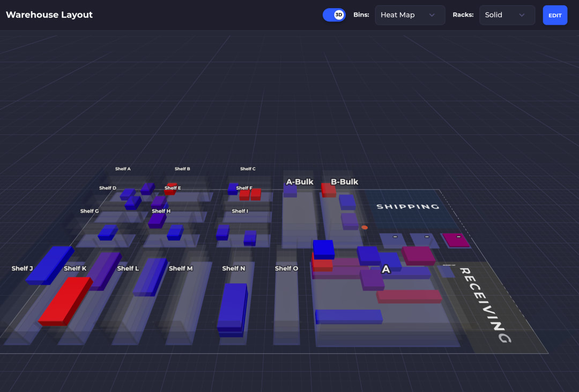Select the Shelf H label

point(161,212)
